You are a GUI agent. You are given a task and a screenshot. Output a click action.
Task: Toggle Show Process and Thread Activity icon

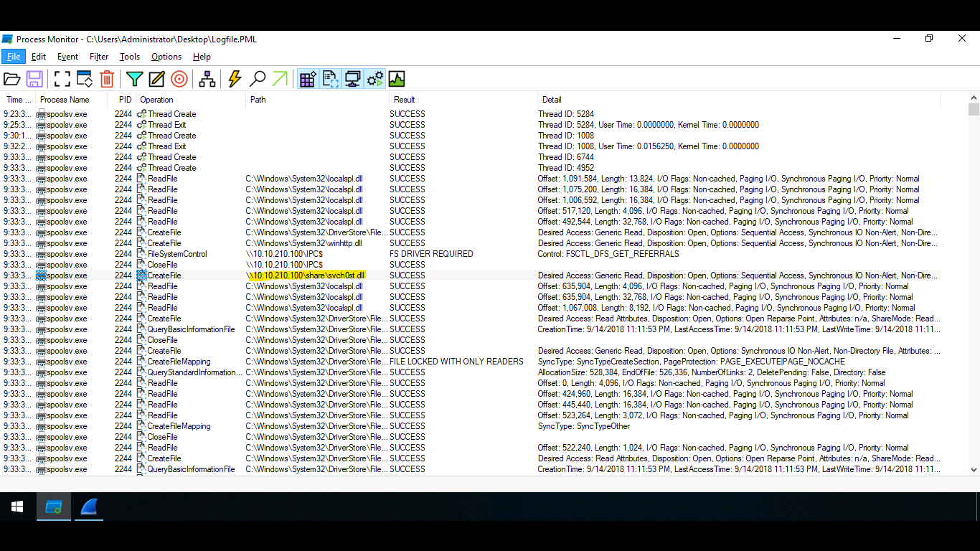click(x=374, y=79)
